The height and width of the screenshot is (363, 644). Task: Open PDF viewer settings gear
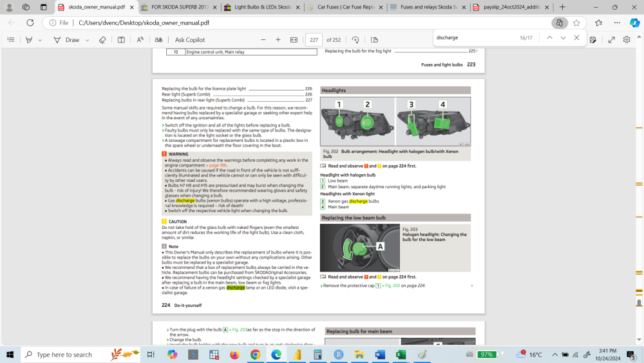tap(627, 40)
